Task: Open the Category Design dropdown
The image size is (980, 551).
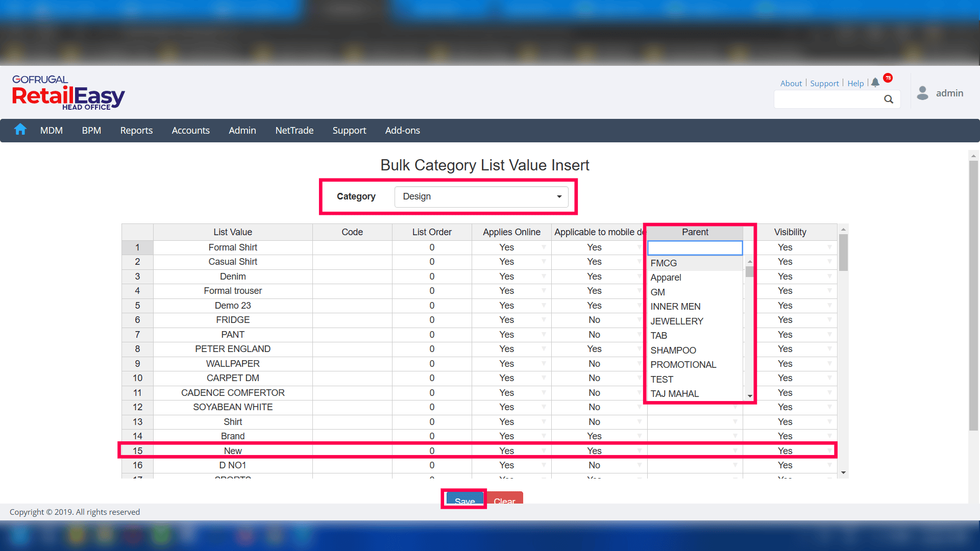Action: pos(481,196)
